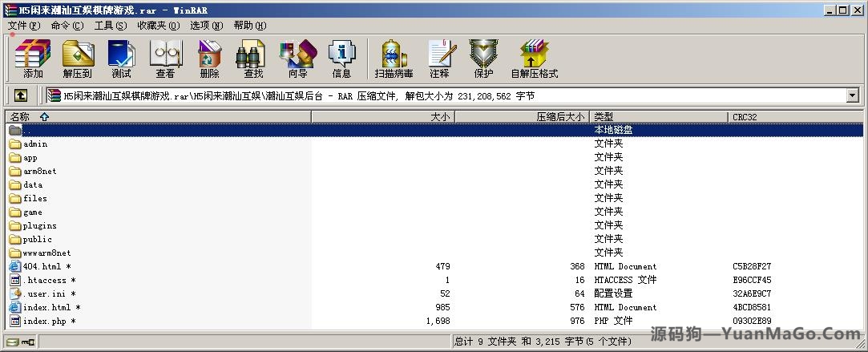This screenshot has width=868, height=352.
Task: Open the 文件(F) menu
Action: pos(24,26)
